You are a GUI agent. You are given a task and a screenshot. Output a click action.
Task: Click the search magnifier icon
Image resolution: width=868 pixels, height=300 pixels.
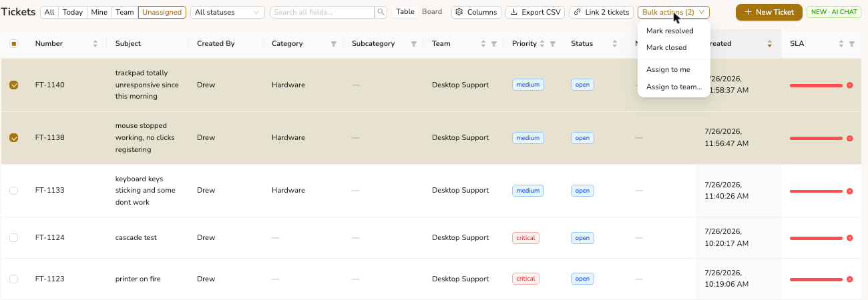[381, 12]
